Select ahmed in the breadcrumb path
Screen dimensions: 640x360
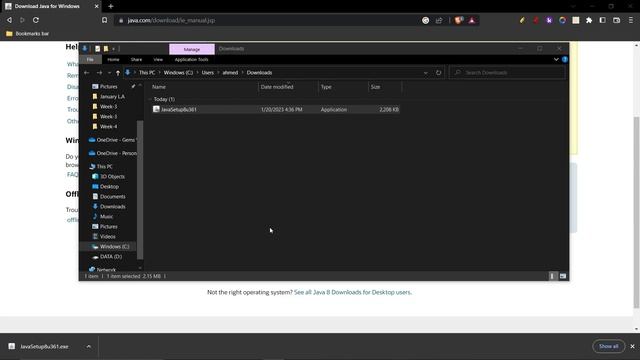coord(230,73)
